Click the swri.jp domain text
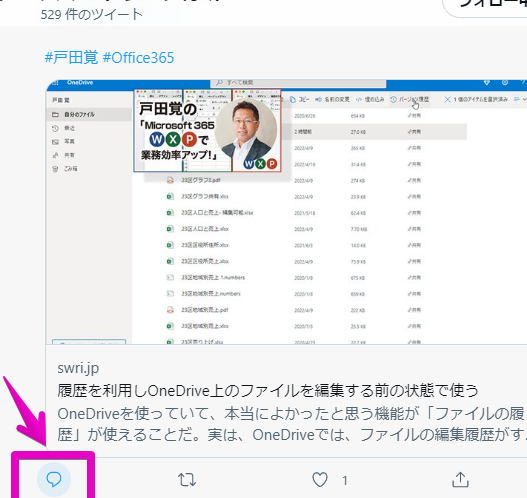The width and height of the screenshot is (527, 498). (78, 368)
